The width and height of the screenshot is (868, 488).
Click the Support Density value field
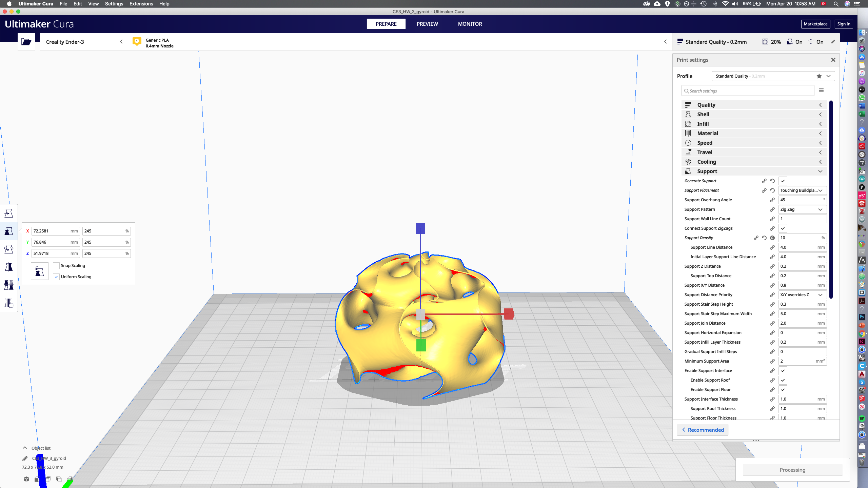(802, 238)
